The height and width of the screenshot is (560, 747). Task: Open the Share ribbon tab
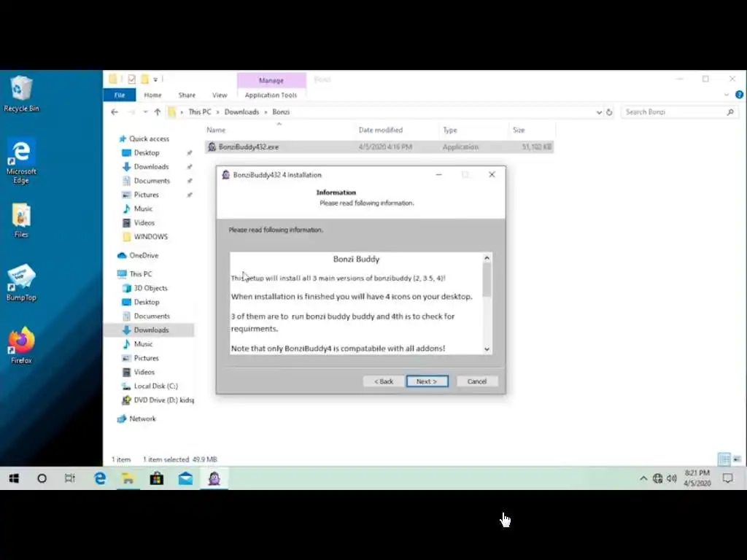click(x=187, y=95)
